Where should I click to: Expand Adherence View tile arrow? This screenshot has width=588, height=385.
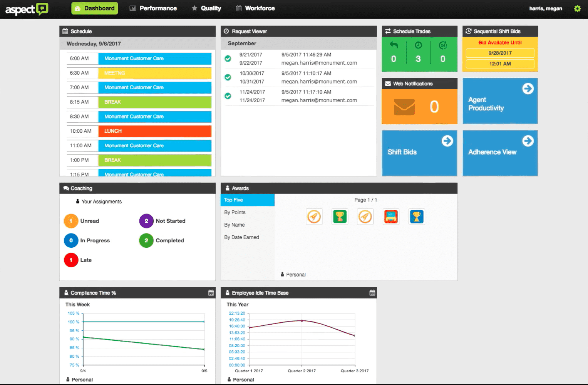coord(528,141)
